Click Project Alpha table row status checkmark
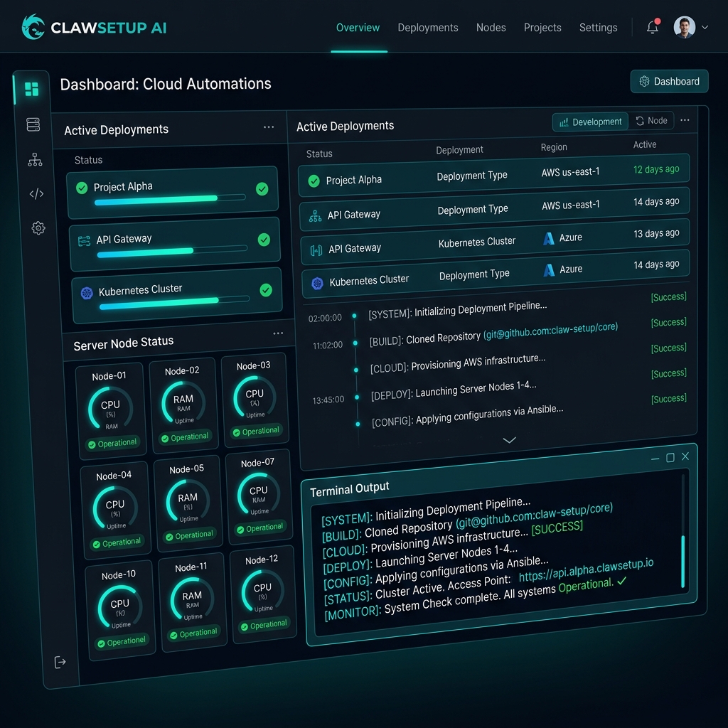This screenshot has width=728, height=728. 314,181
